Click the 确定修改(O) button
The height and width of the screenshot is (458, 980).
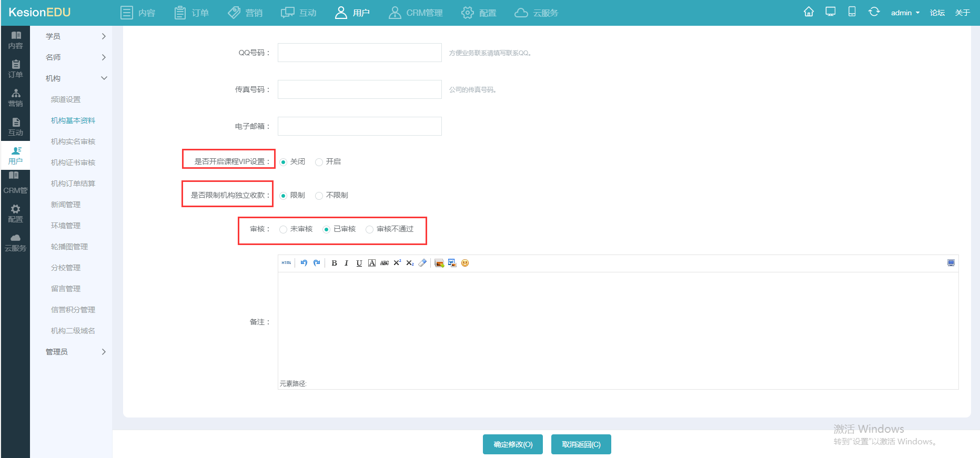[513, 444]
